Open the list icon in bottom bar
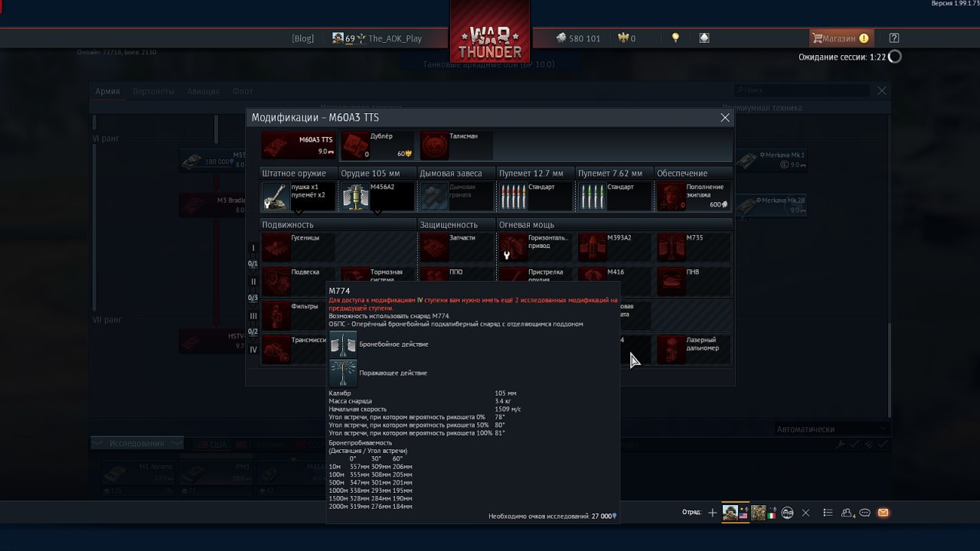 pyautogui.click(x=828, y=513)
